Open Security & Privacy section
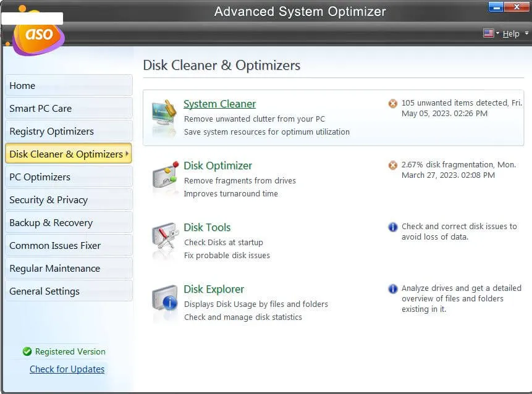 click(69, 199)
